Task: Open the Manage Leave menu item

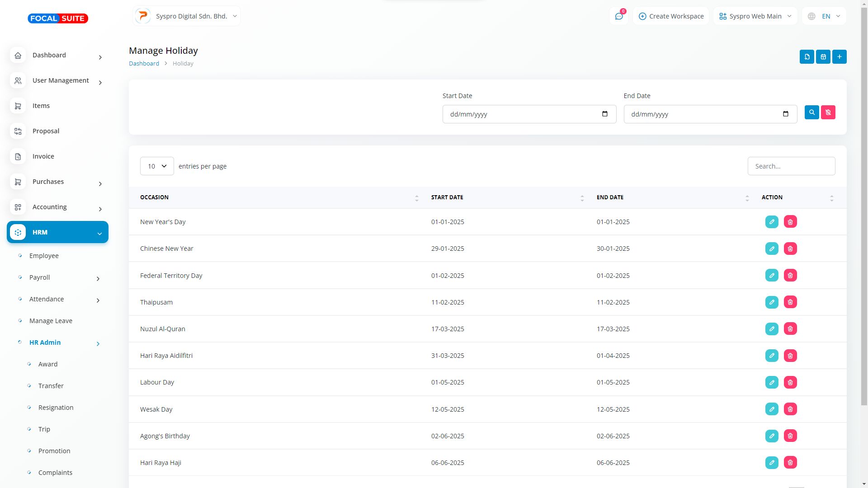Action: (x=51, y=321)
